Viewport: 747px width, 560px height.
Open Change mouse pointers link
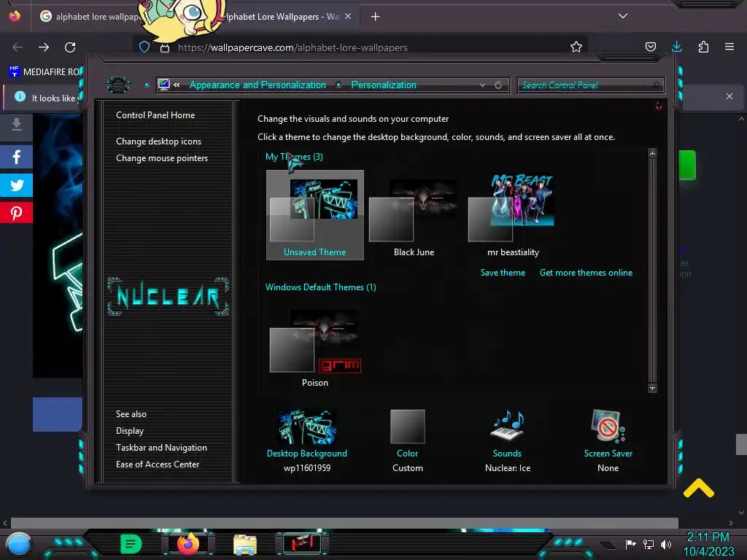pyautogui.click(x=162, y=158)
